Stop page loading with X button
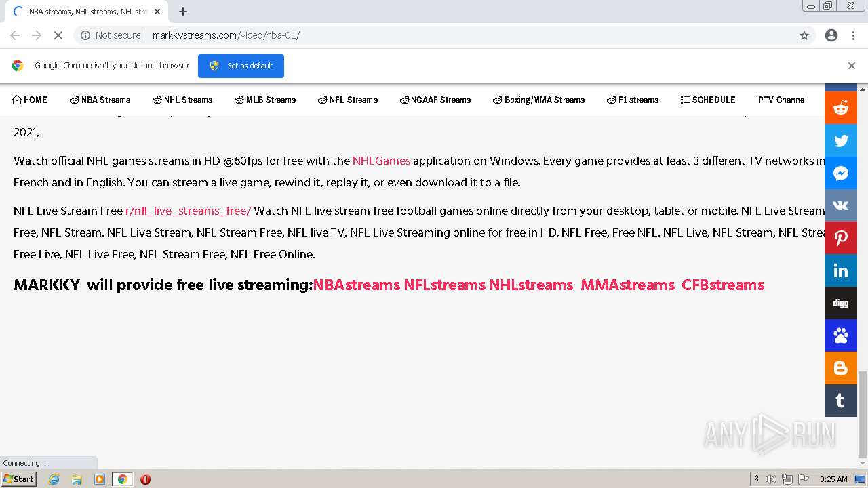Image resolution: width=868 pixels, height=488 pixels. click(58, 35)
